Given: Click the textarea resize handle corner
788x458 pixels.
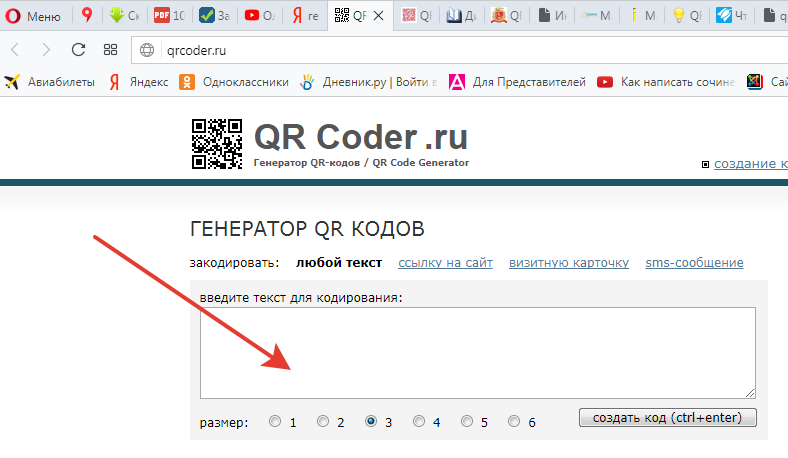Looking at the screenshot, I should (750, 393).
